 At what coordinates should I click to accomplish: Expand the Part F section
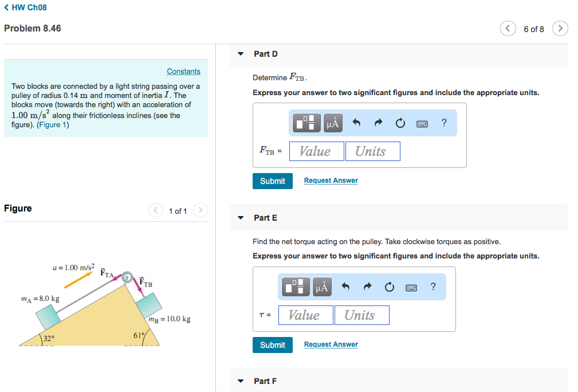(x=240, y=381)
